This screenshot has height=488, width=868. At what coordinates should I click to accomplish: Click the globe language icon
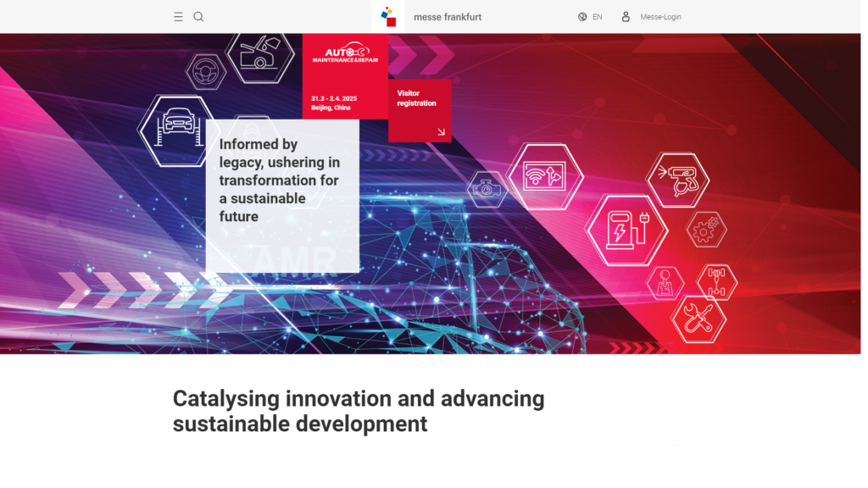click(x=582, y=17)
